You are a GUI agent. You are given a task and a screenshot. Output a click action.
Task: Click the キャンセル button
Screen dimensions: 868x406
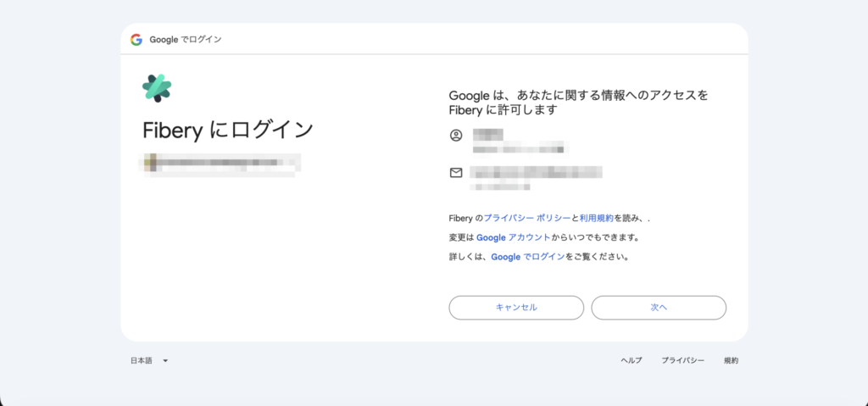[516, 308]
